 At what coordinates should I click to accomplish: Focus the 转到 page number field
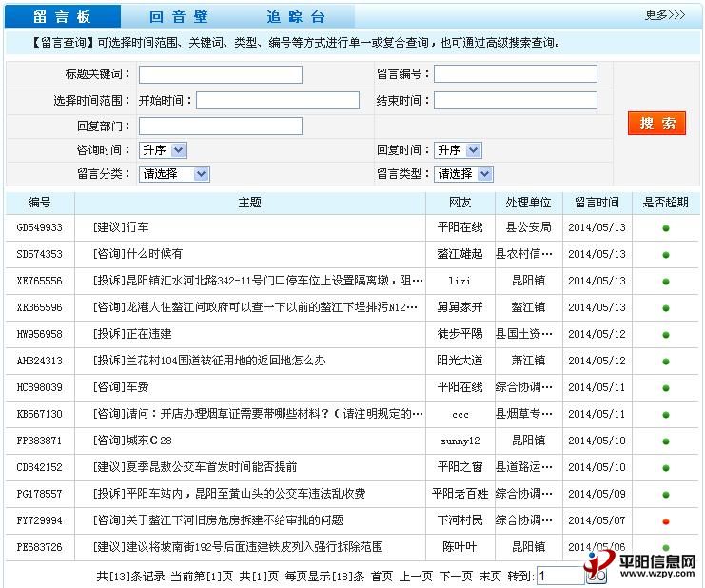click(559, 576)
